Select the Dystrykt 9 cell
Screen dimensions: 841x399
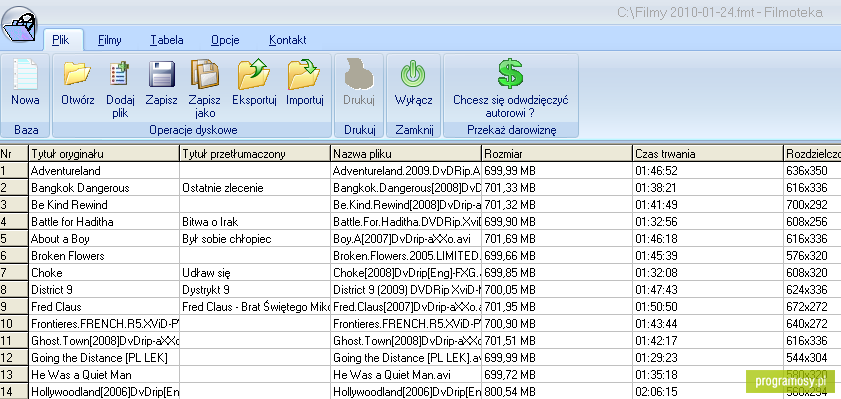coord(255,290)
